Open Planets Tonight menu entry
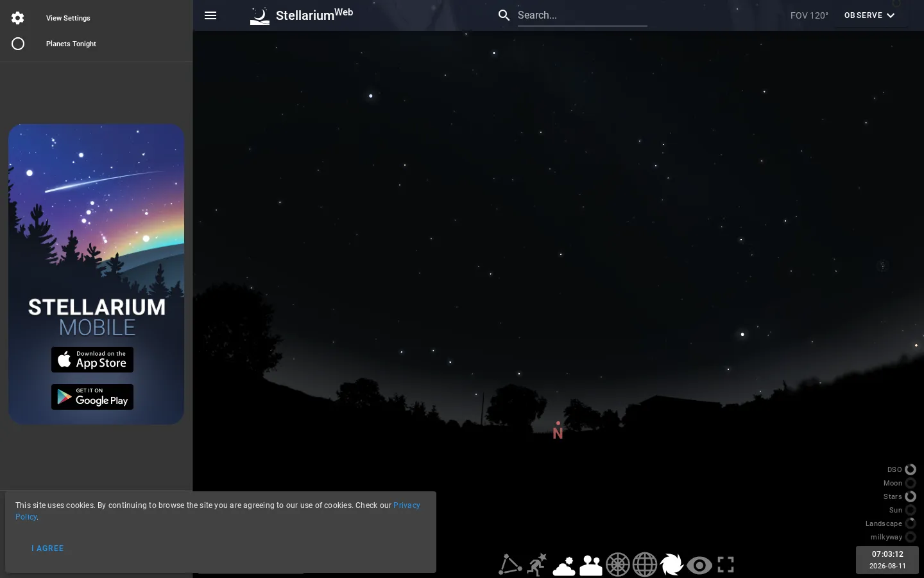Image resolution: width=924 pixels, height=578 pixels. point(96,44)
